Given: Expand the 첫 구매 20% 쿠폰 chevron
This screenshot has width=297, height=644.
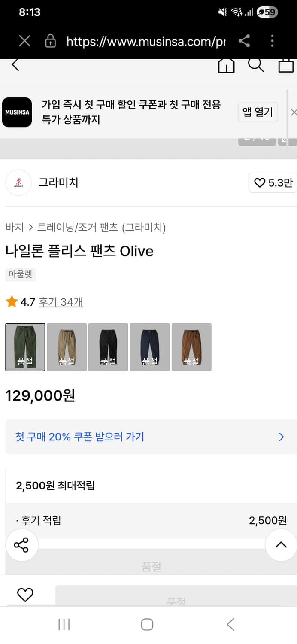Looking at the screenshot, I should [281, 437].
